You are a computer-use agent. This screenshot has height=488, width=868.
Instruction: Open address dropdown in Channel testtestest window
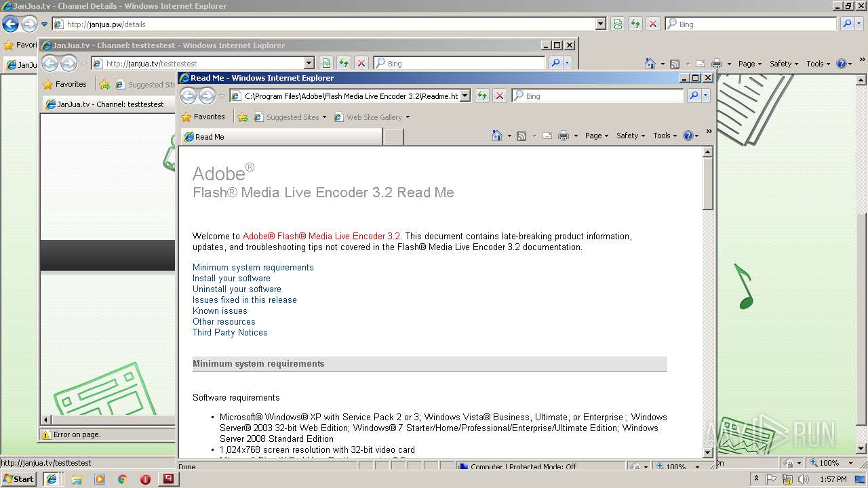(309, 63)
